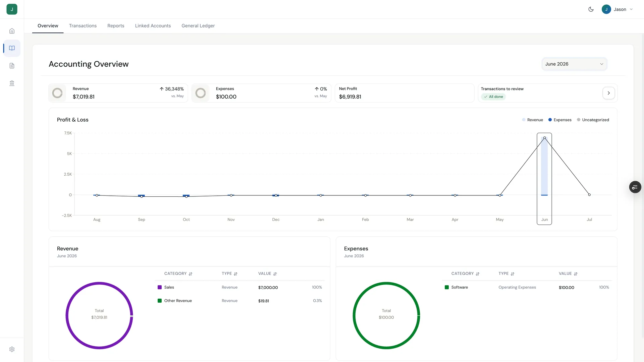644x362 pixels.
Task: Select the Other Revenue row
Action: coord(240,301)
